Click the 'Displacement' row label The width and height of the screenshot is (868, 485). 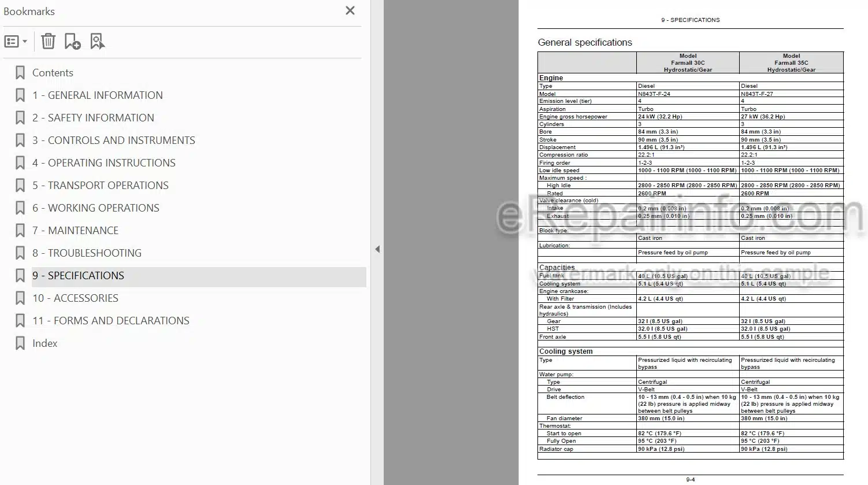click(557, 147)
